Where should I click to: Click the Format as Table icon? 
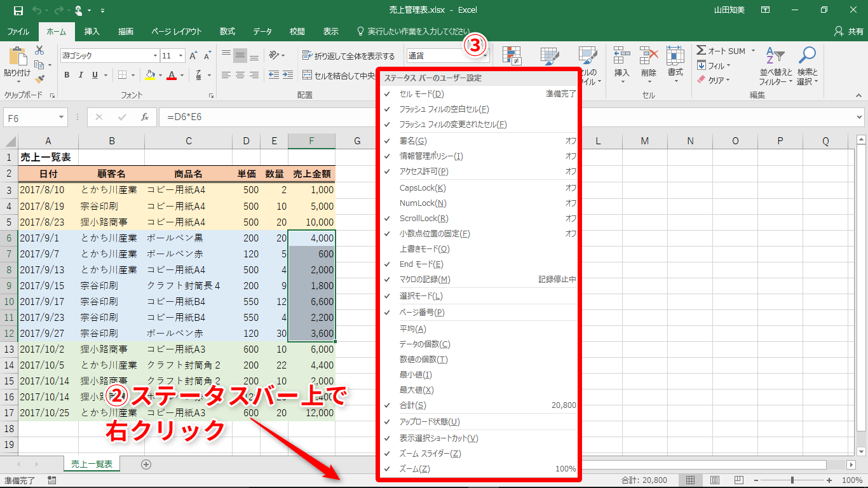550,55
